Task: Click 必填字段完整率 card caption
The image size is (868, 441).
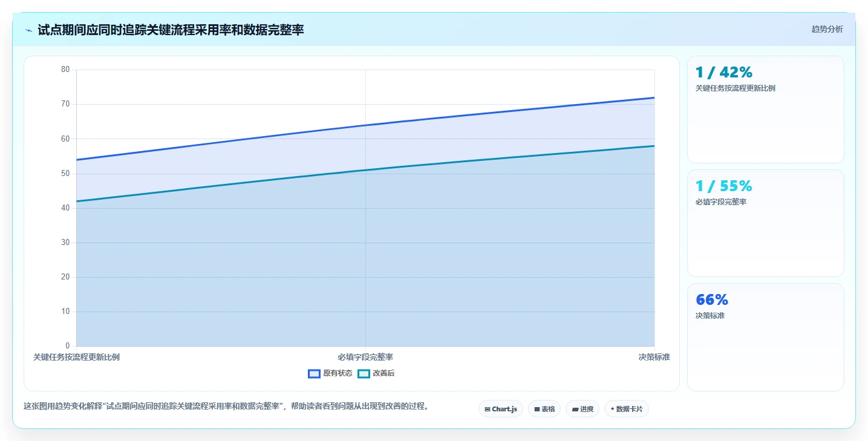Action: (x=721, y=202)
